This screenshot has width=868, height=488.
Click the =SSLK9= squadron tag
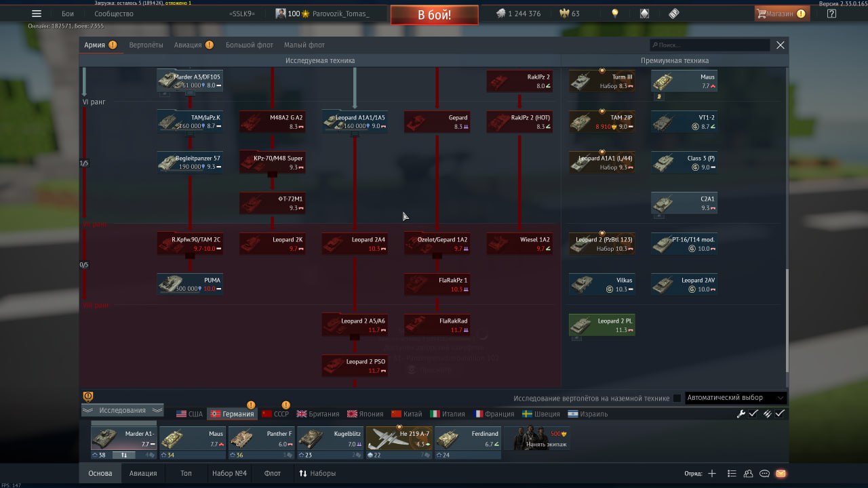point(242,14)
